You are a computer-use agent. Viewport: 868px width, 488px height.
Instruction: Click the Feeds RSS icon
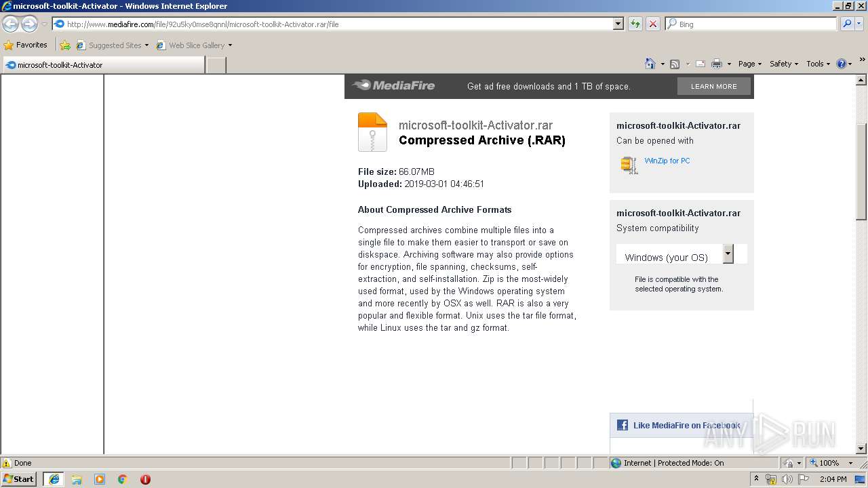(675, 64)
